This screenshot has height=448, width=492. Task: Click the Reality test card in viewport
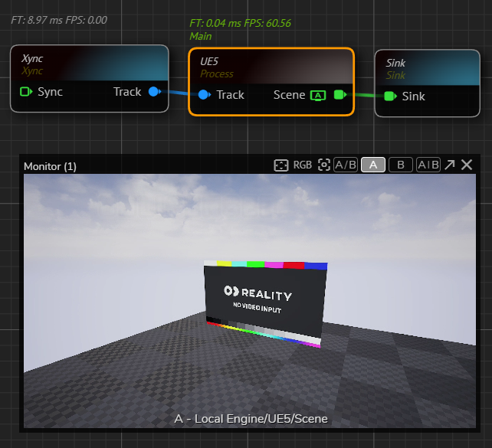coord(264,302)
